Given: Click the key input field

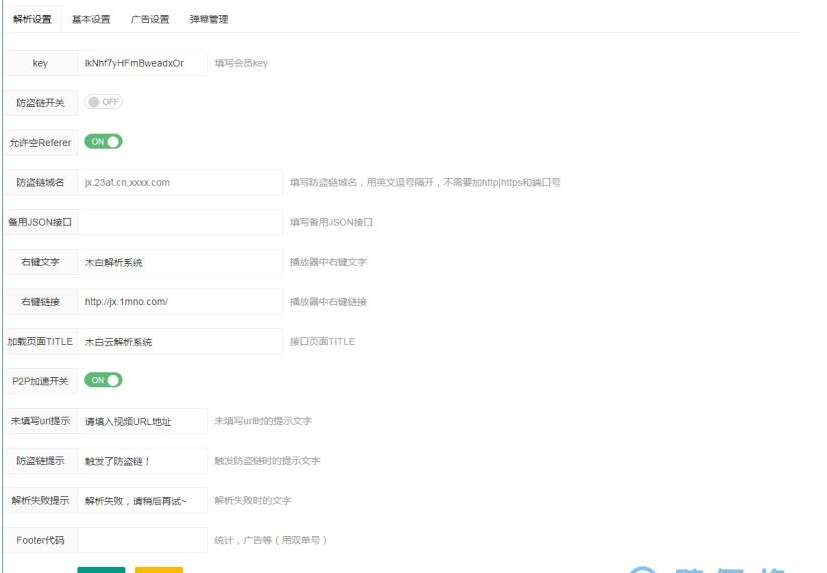Looking at the screenshot, I should pyautogui.click(x=143, y=63).
